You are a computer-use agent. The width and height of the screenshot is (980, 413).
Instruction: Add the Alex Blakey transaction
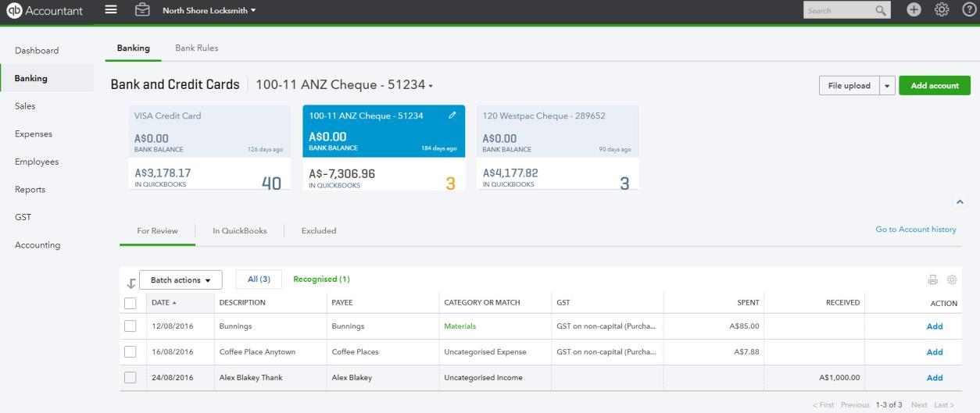935,378
